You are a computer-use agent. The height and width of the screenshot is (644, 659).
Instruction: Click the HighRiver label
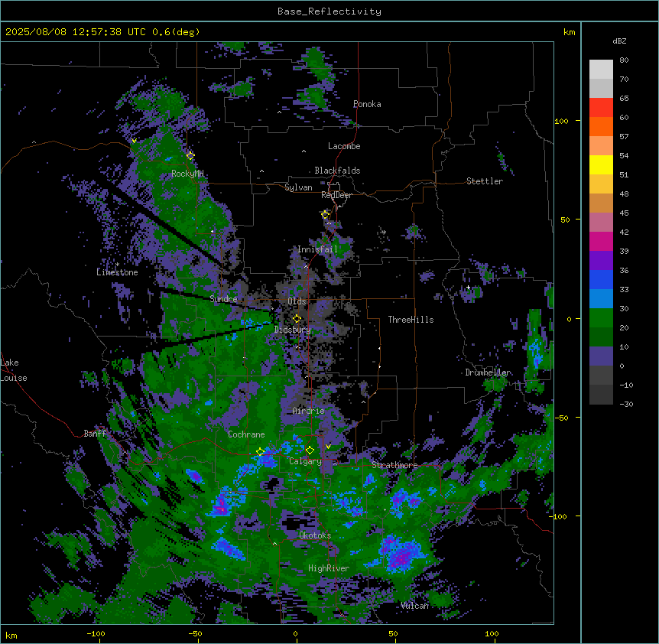(329, 568)
